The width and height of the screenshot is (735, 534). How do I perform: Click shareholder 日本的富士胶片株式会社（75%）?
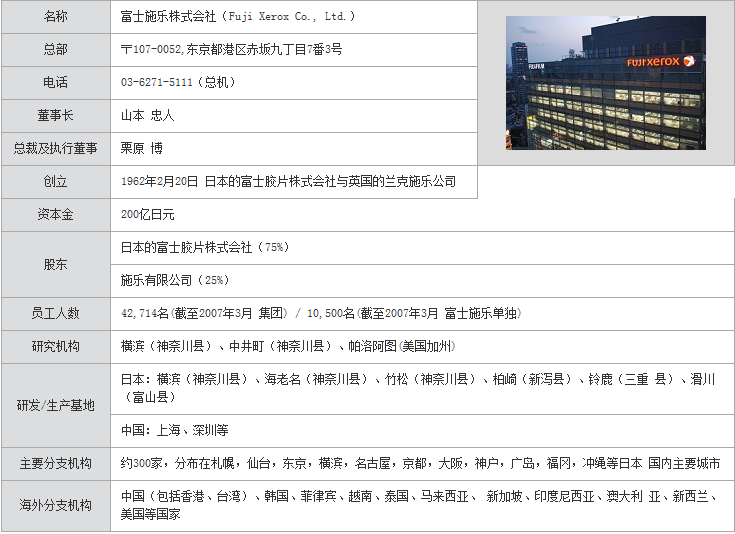coord(205,248)
